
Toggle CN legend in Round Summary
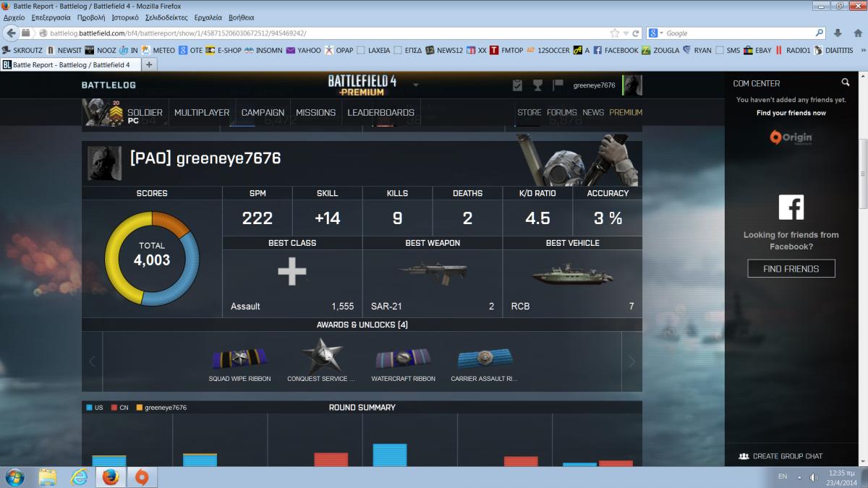(x=119, y=408)
